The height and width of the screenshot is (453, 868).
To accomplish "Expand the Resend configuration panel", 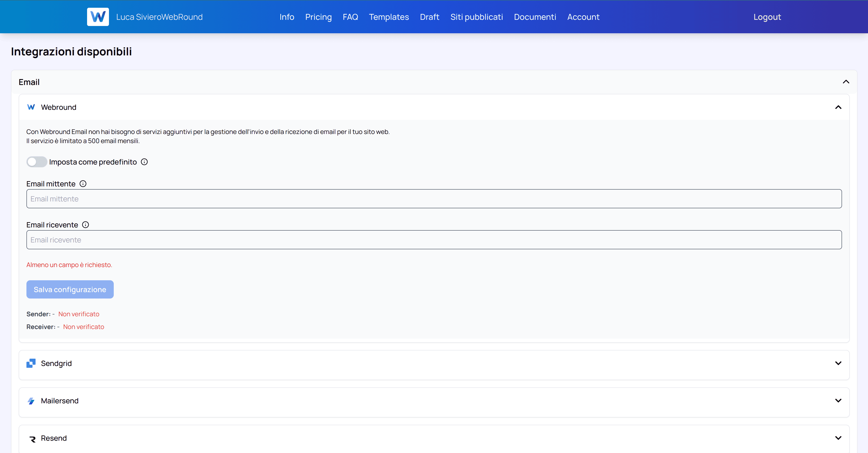I will (x=839, y=438).
